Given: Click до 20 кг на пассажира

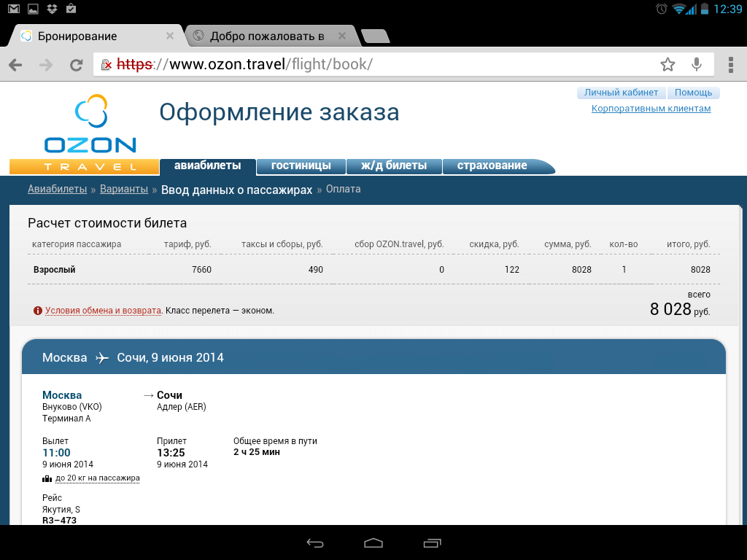Looking at the screenshot, I should (x=98, y=478).
